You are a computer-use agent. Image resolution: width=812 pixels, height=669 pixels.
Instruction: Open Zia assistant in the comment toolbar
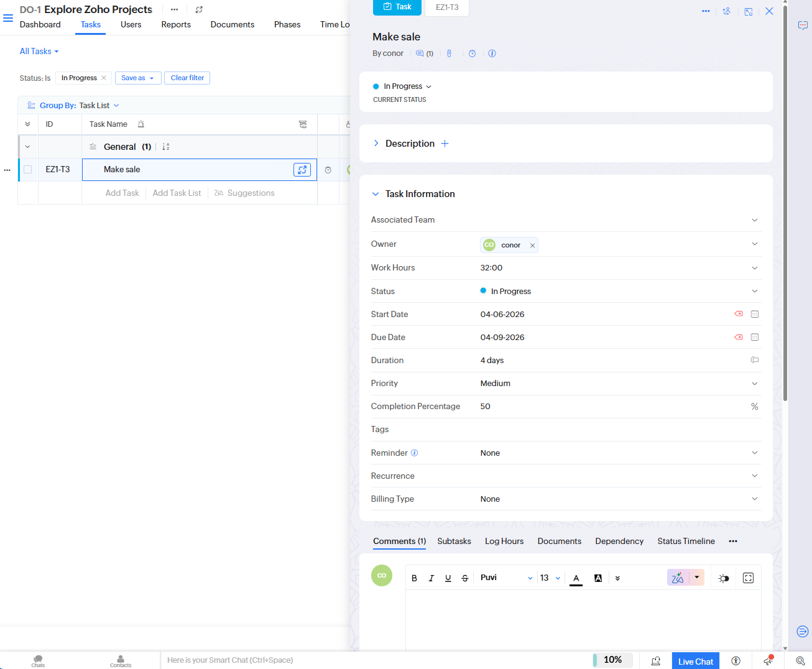677,578
